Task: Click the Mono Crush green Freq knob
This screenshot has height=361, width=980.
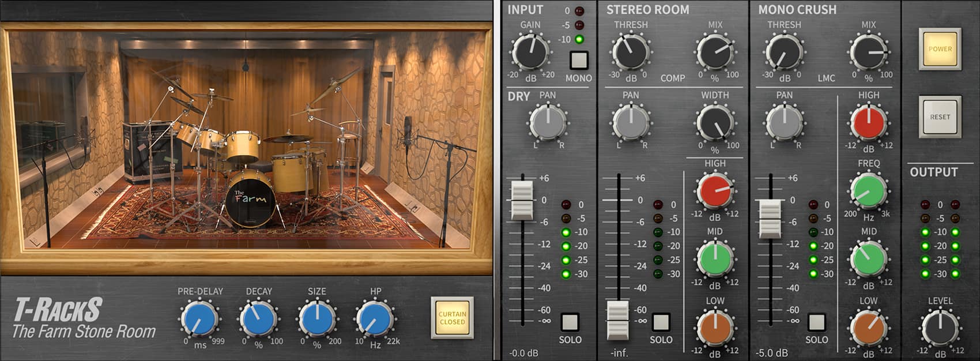Action: click(x=869, y=191)
